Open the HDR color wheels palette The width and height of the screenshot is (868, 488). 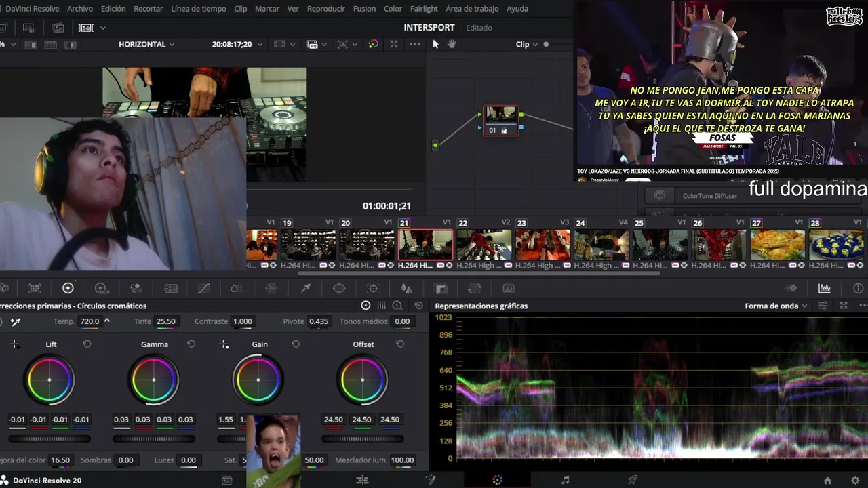click(x=102, y=288)
